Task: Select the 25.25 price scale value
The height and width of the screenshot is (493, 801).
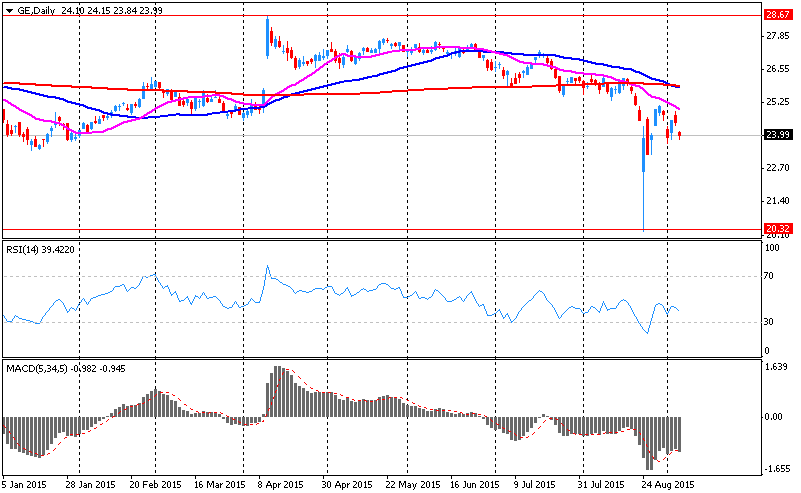Action: pos(778,102)
